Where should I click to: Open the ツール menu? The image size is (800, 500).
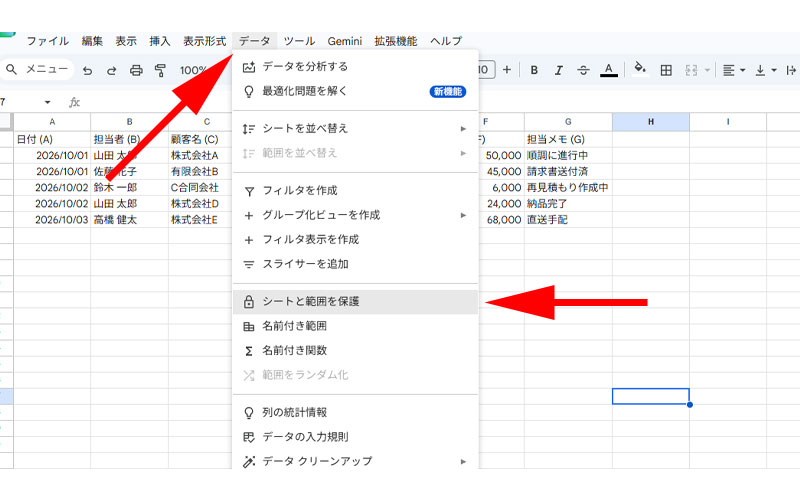pos(299,41)
